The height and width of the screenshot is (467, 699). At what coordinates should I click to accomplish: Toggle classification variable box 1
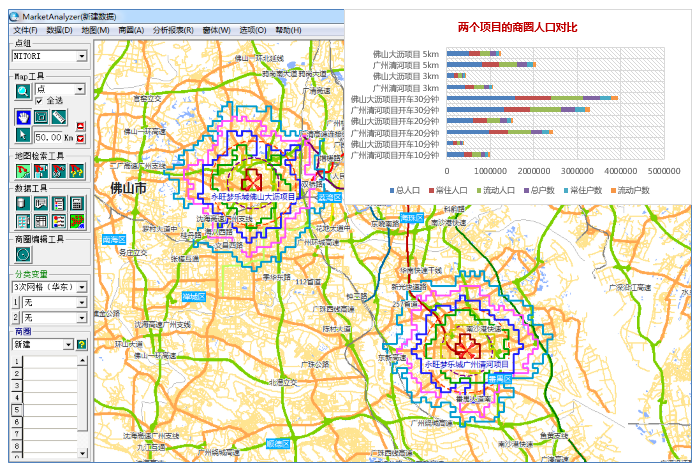(x=16, y=302)
